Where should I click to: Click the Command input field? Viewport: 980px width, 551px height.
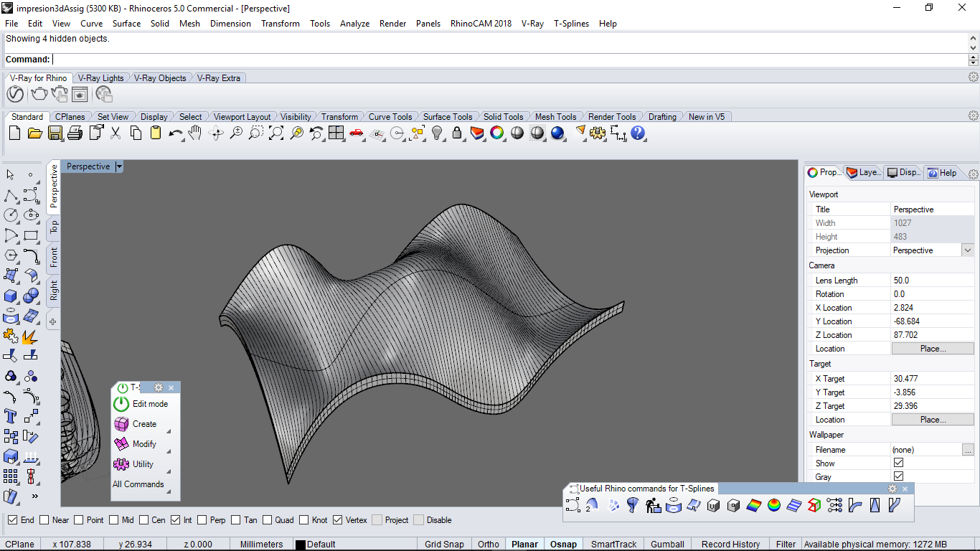click(x=509, y=60)
